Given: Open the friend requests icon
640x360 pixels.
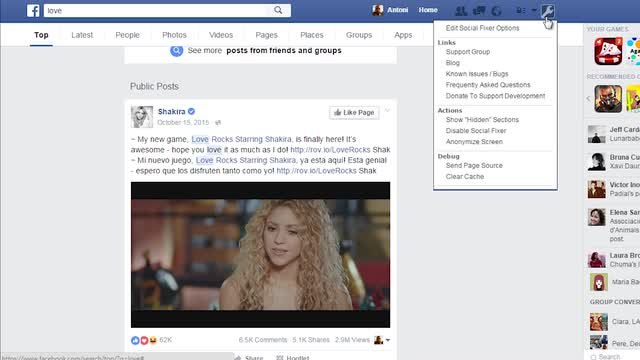Looking at the screenshot, I should pyautogui.click(x=461, y=11).
